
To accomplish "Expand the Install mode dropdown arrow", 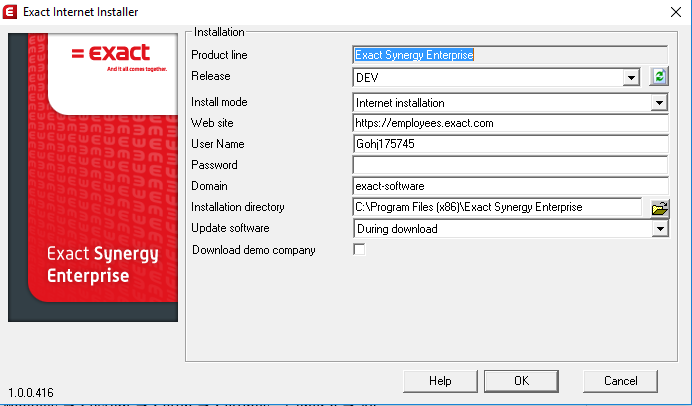I will tap(659, 103).
